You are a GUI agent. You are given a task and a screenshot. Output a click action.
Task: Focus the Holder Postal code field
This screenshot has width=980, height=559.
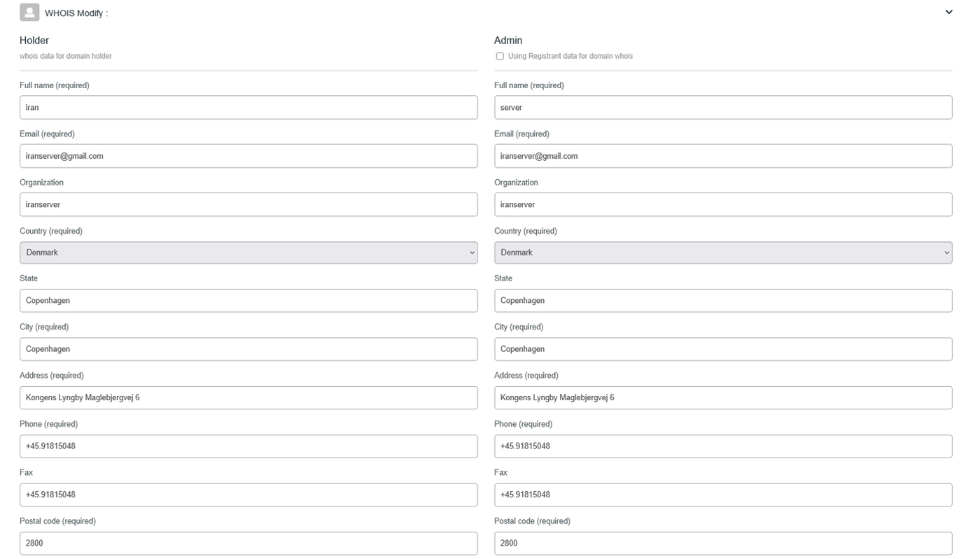[x=248, y=543]
